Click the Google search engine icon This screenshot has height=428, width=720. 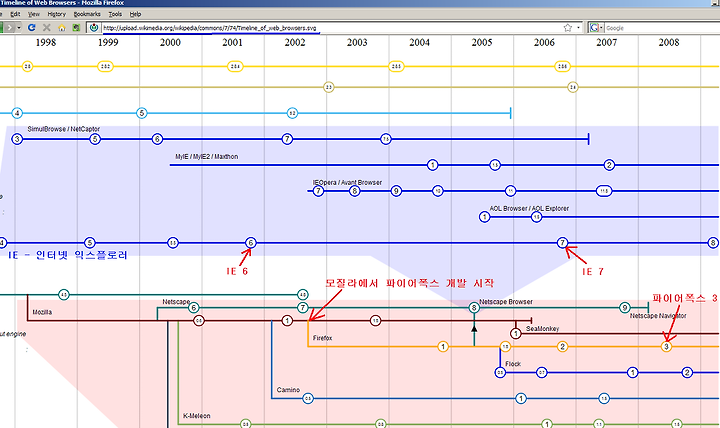pyautogui.click(x=594, y=28)
